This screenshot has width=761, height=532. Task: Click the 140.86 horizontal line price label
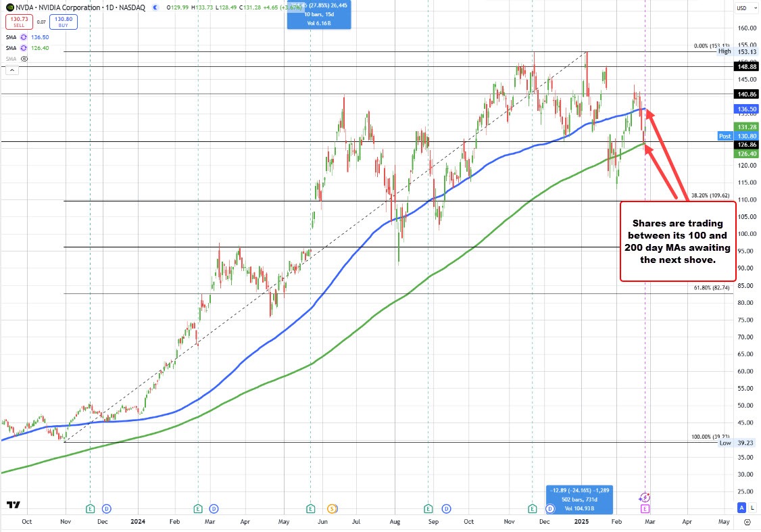pyautogui.click(x=747, y=94)
